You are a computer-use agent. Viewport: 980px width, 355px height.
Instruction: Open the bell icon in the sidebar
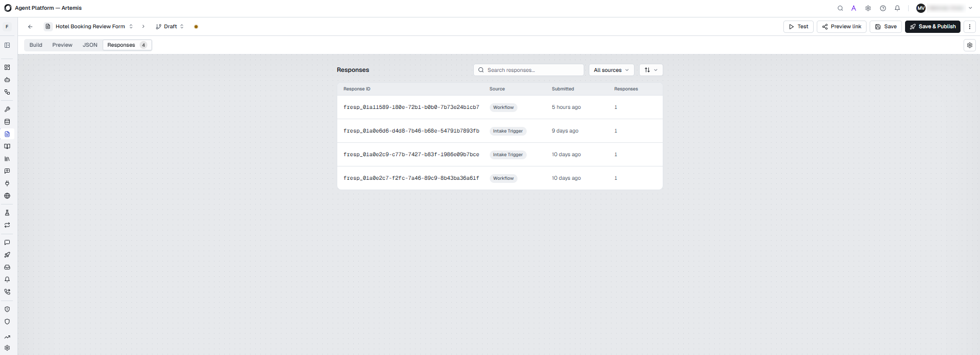point(7,279)
